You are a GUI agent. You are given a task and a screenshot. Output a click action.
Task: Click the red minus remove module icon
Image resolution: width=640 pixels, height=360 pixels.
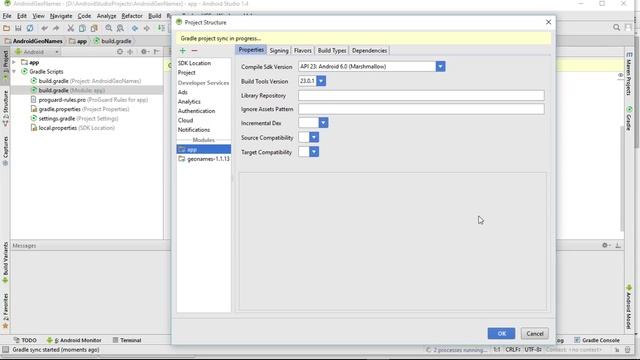194,51
